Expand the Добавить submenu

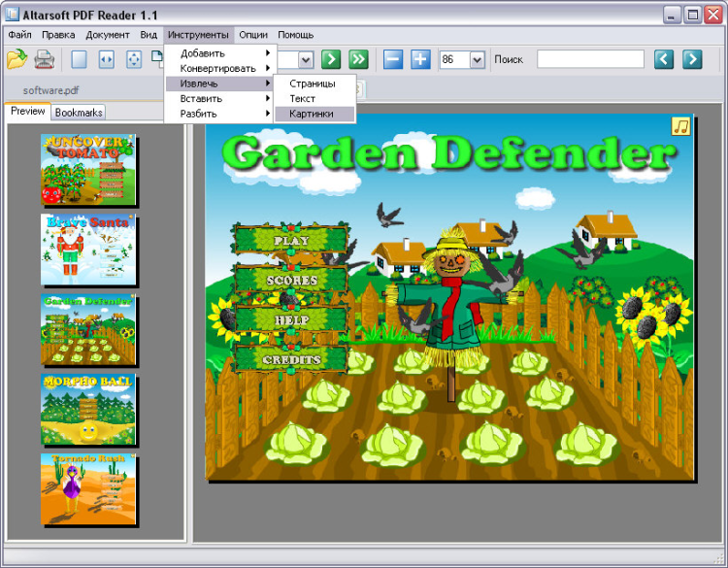221,53
